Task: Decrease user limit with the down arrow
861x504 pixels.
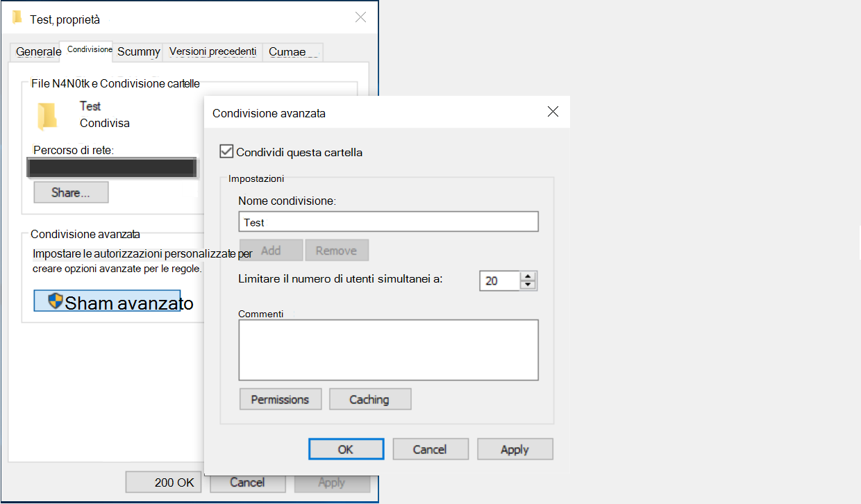Action: [x=528, y=284]
